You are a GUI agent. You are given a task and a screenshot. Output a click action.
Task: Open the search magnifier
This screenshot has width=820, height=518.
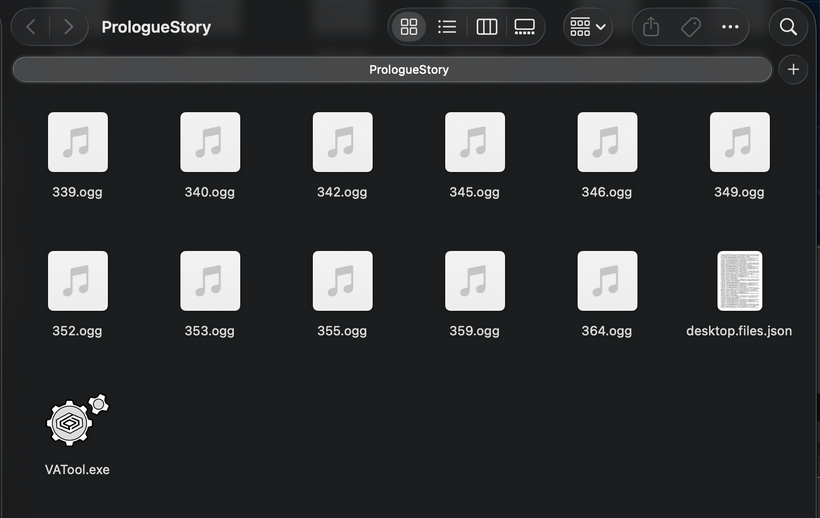(788, 27)
